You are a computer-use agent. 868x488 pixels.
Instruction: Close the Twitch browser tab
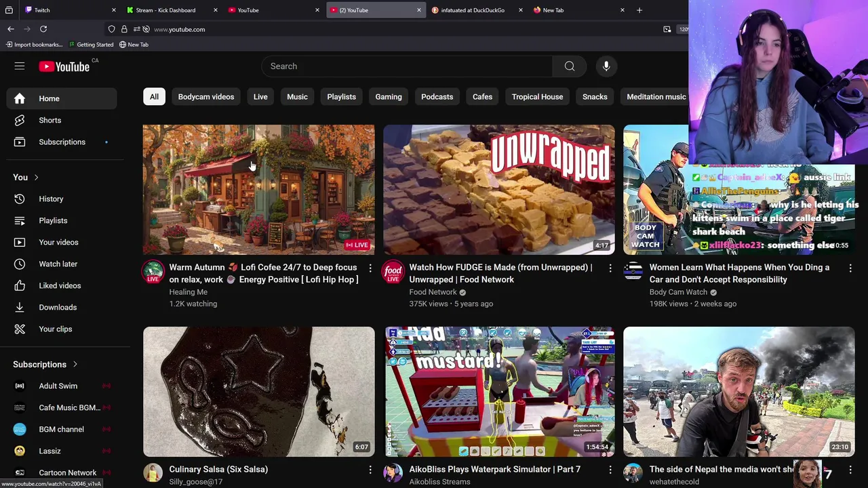coord(113,10)
